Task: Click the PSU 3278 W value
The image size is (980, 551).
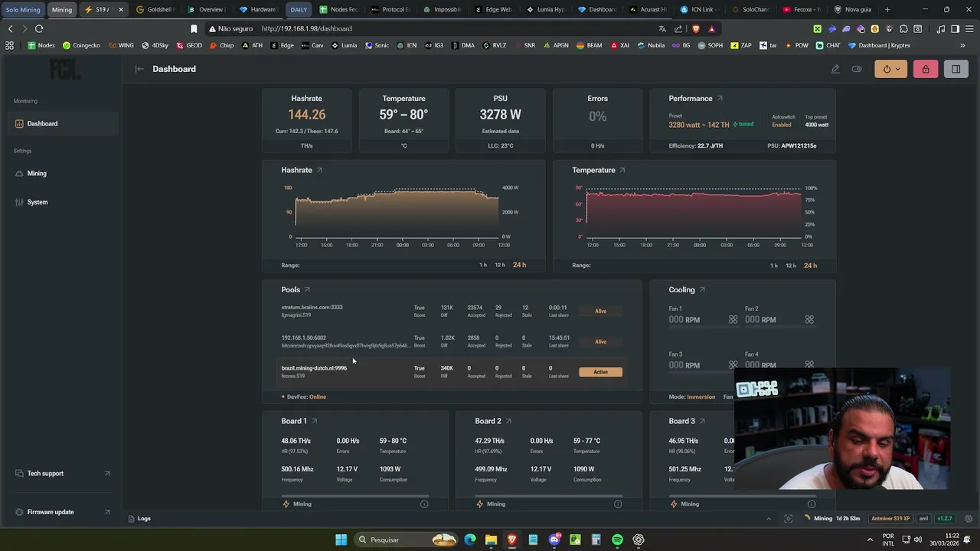Action: 500,115
